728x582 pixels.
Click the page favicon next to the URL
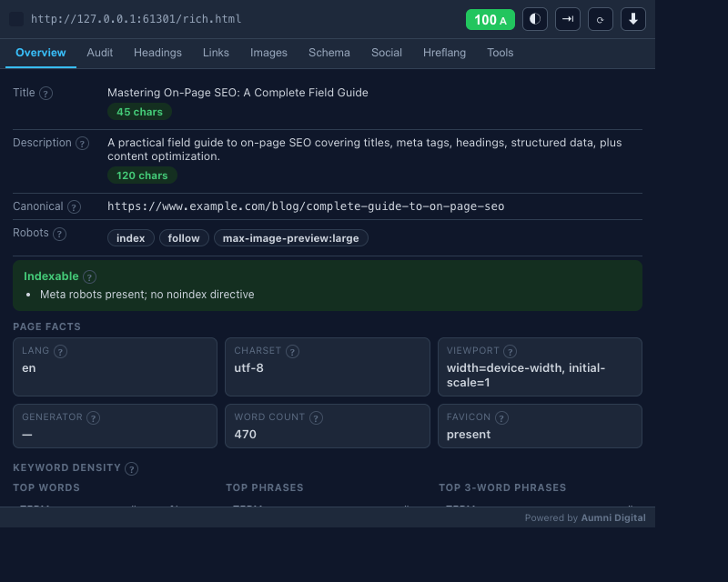(x=16, y=19)
